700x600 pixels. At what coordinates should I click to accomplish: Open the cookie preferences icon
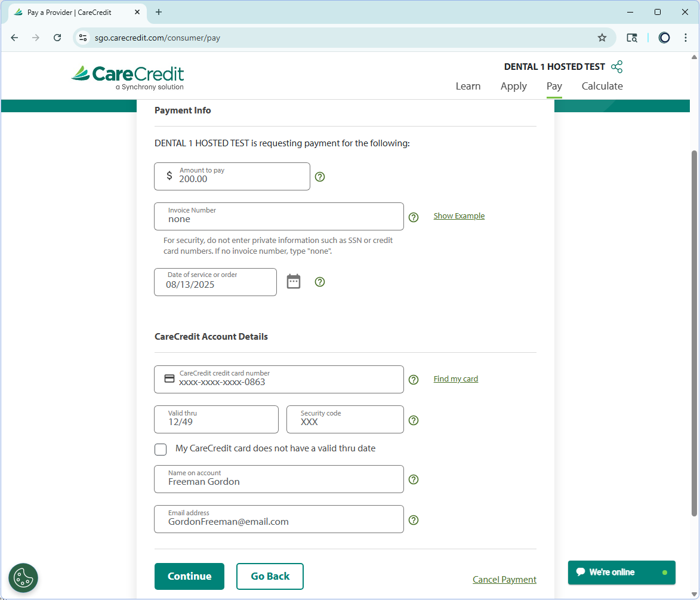click(23, 577)
